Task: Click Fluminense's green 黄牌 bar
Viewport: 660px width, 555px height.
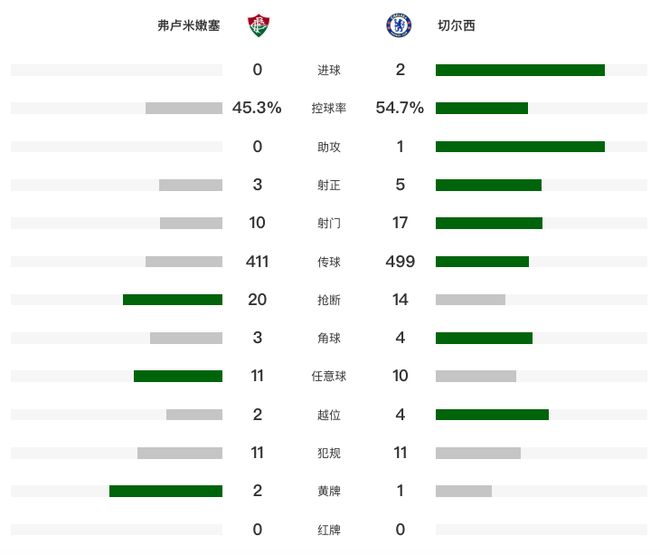Action: point(166,491)
